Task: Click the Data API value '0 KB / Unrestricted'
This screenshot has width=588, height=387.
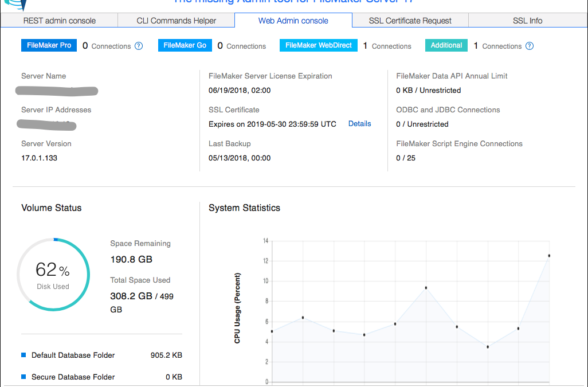Action: (429, 91)
